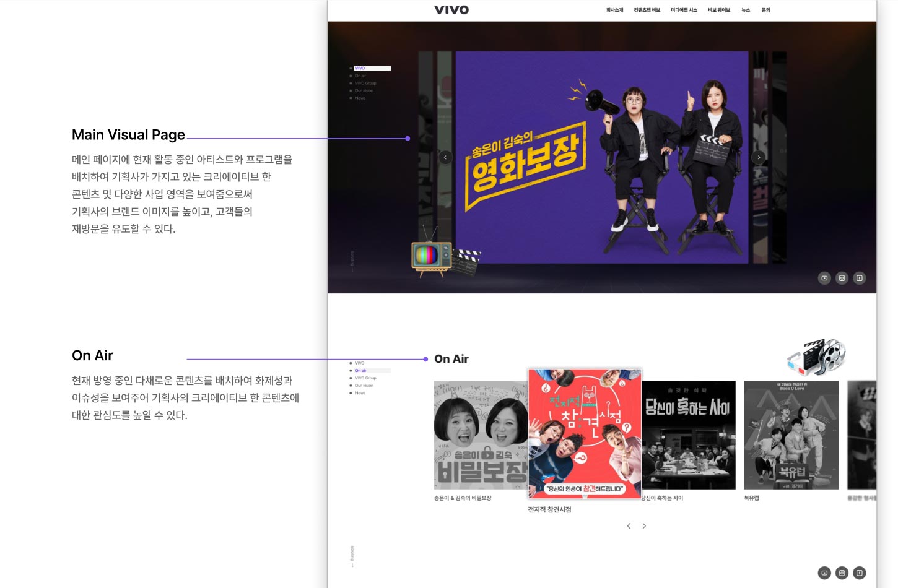Select 'News' in the hero side navigation

(x=360, y=98)
